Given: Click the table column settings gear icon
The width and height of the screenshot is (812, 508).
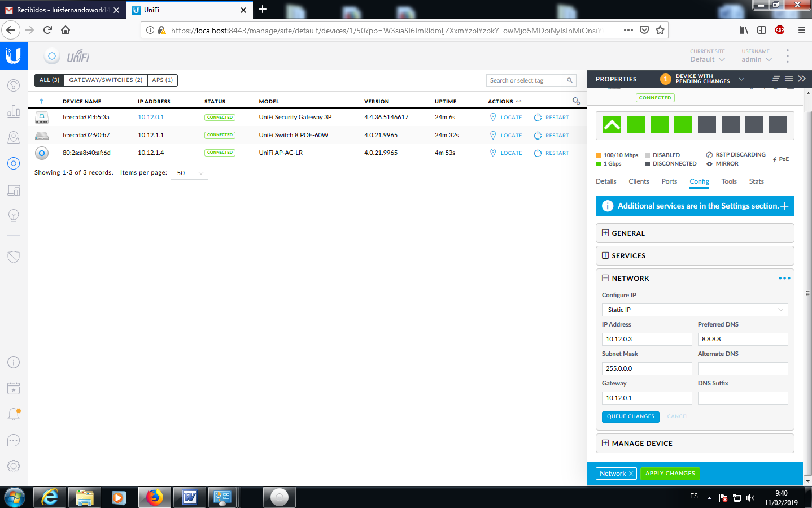Looking at the screenshot, I should 576,101.
